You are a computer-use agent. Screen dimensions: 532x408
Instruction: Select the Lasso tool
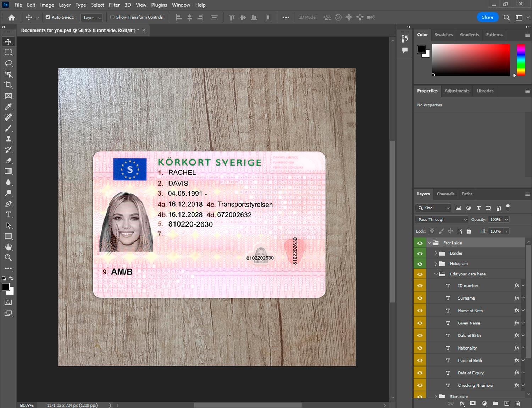click(8, 63)
